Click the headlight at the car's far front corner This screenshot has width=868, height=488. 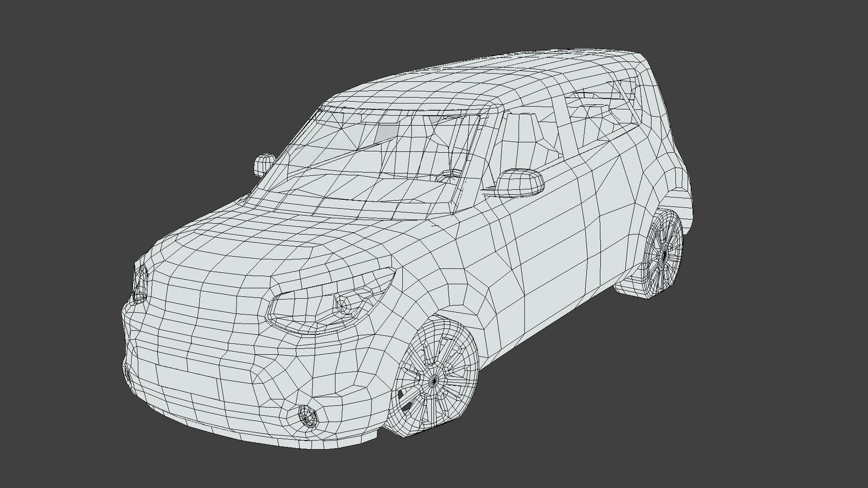(x=141, y=284)
